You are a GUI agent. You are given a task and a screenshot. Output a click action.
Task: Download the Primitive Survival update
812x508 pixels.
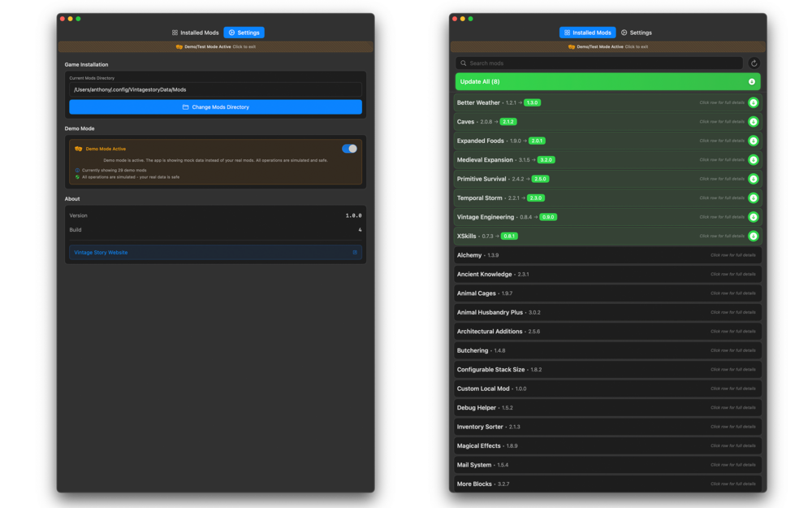pos(753,179)
